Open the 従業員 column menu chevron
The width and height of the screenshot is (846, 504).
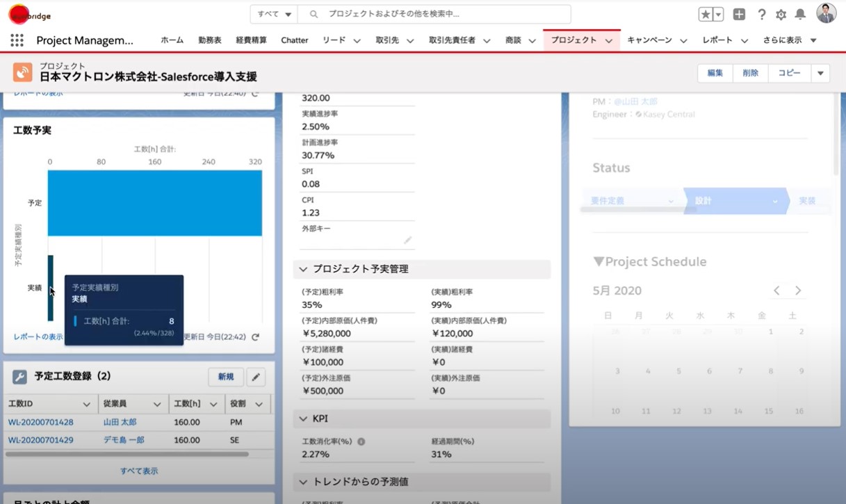click(157, 404)
